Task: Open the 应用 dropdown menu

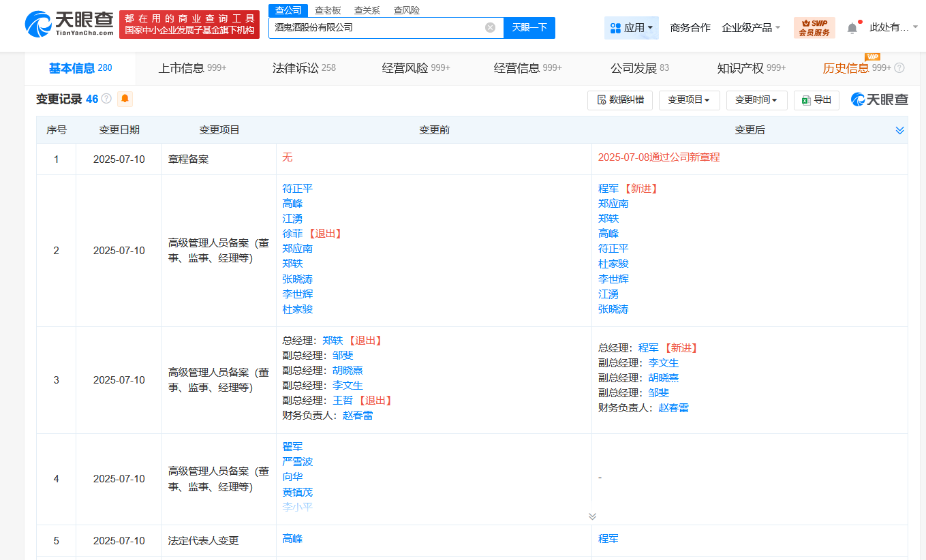Action: click(x=631, y=28)
